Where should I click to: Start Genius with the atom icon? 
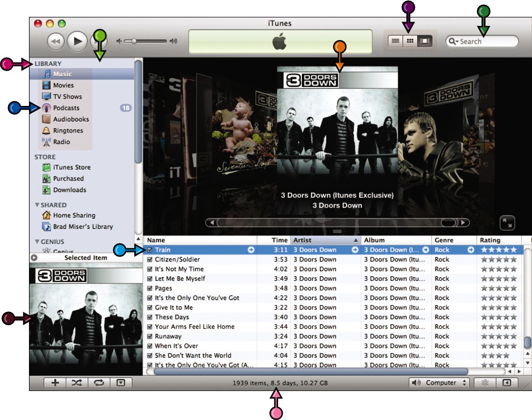tap(485, 383)
